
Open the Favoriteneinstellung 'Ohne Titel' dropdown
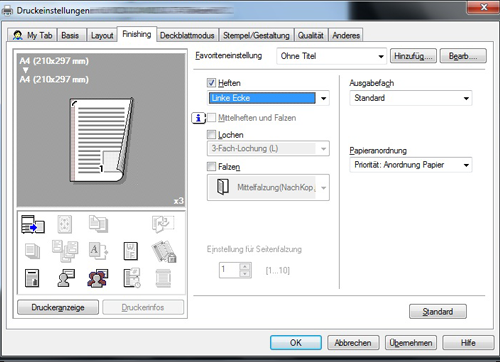[x=331, y=56]
